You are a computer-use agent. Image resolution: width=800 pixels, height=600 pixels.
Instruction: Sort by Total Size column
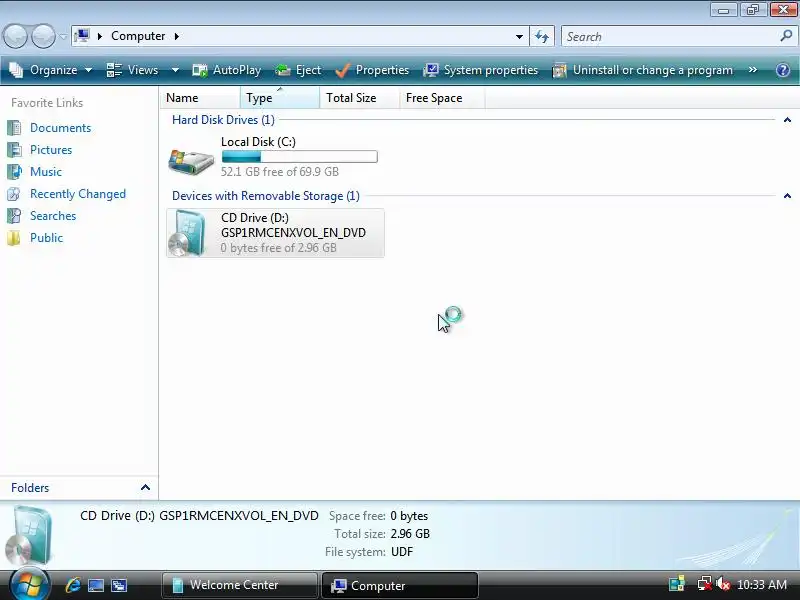tap(359, 97)
